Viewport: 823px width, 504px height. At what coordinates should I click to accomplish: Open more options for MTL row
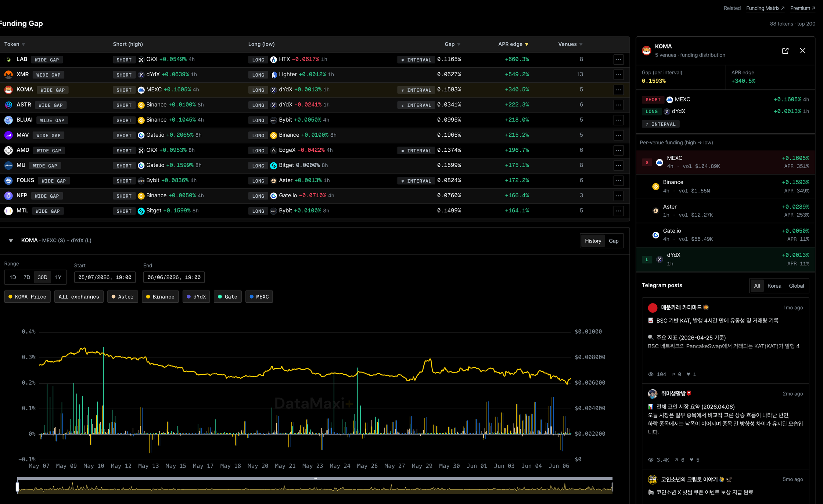pos(619,211)
